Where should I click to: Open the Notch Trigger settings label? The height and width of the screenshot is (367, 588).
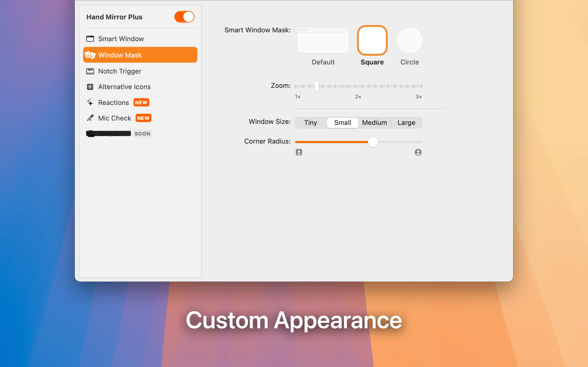pyautogui.click(x=120, y=71)
